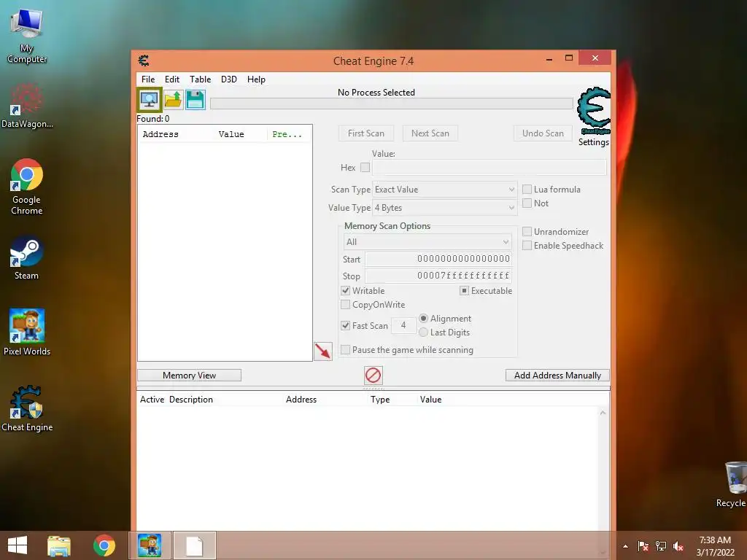Toggle the Hex checkbox
Image resolution: width=747 pixels, height=560 pixels.
coord(365,167)
